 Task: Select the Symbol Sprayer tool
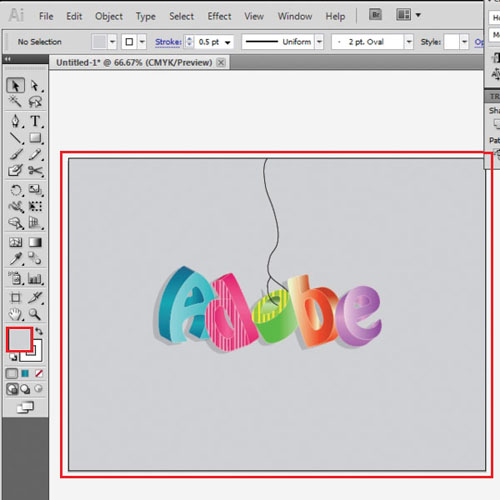(x=15, y=278)
